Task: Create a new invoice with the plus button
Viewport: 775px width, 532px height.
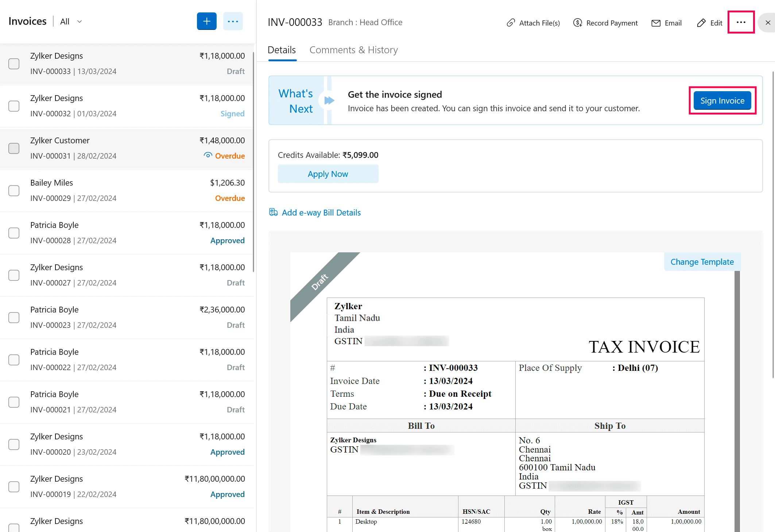Action: 206,21
